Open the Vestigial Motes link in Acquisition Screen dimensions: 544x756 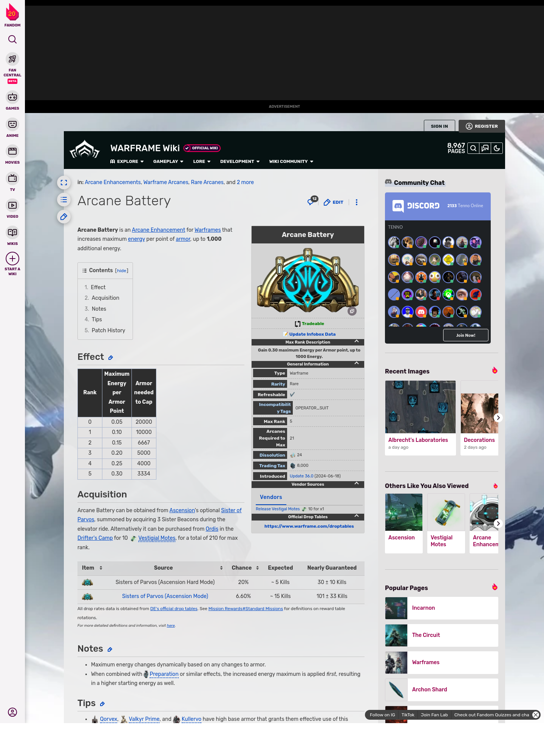(157, 538)
